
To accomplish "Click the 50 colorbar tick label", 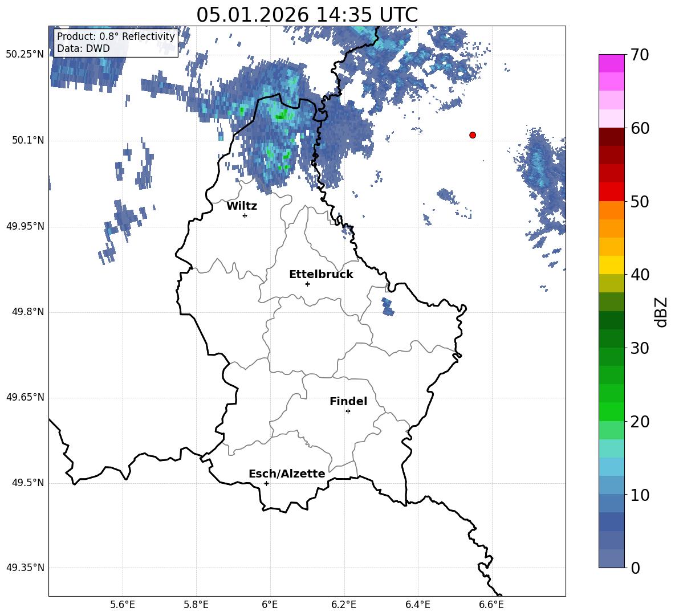I will pyautogui.click(x=640, y=202).
